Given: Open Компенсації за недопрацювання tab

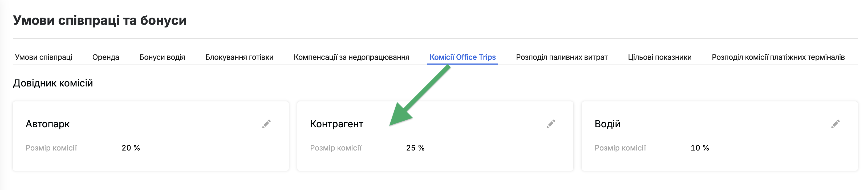Looking at the screenshot, I should 351,57.
